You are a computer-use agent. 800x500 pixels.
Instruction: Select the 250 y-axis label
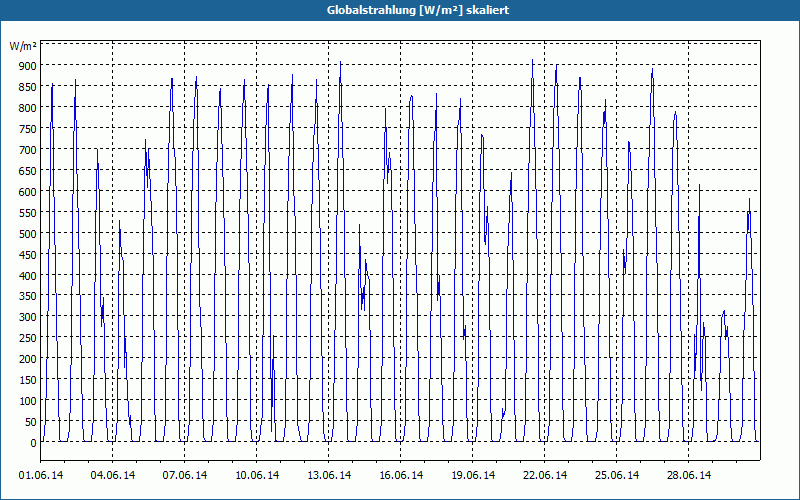pos(28,338)
